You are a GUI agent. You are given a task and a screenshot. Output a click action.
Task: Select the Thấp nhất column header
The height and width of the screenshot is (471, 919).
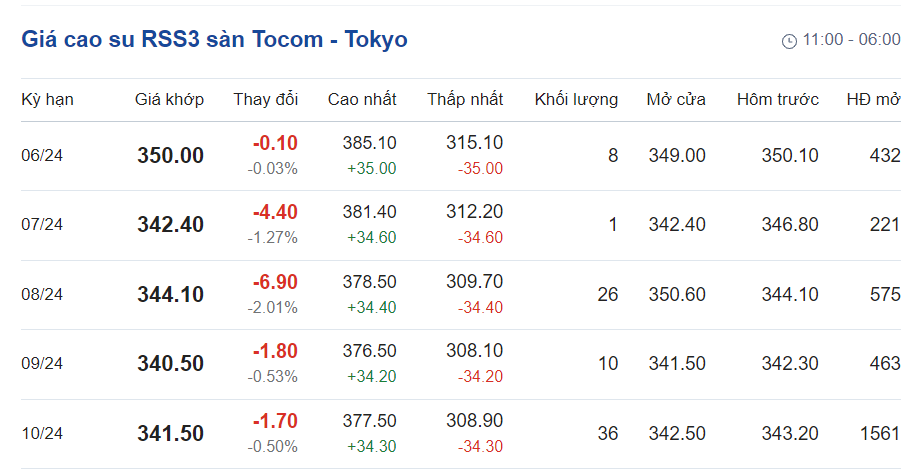(x=465, y=99)
